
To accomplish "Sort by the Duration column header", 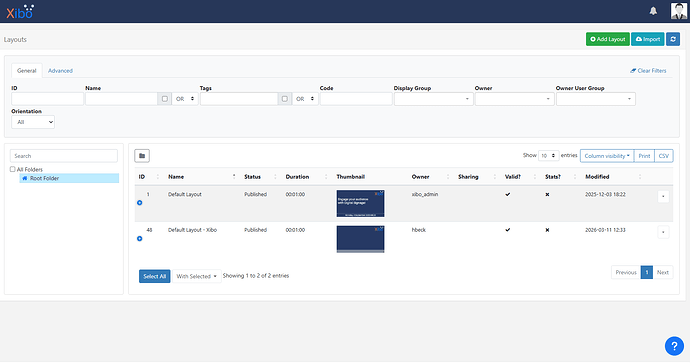I will 306,176.
